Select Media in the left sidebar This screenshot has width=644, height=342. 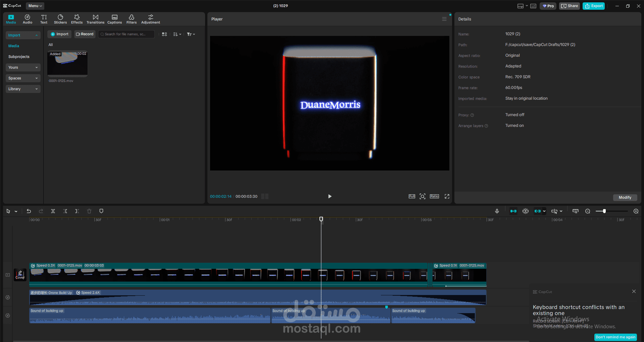click(x=14, y=46)
